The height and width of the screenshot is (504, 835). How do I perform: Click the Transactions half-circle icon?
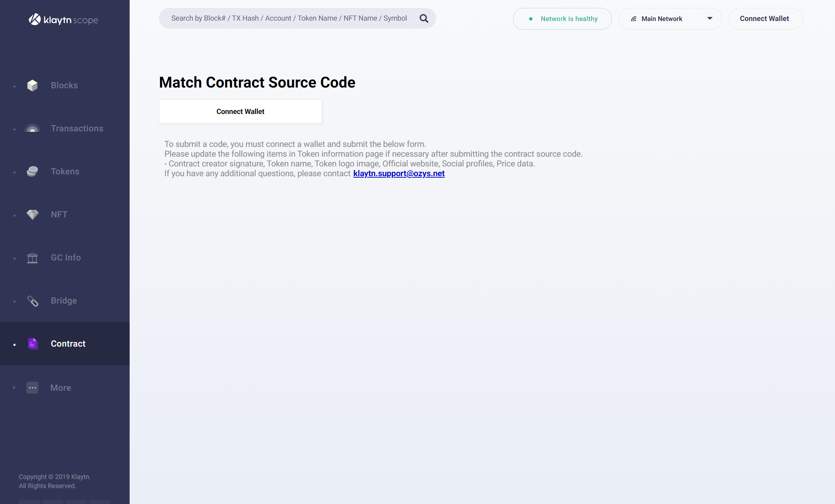coord(32,128)
